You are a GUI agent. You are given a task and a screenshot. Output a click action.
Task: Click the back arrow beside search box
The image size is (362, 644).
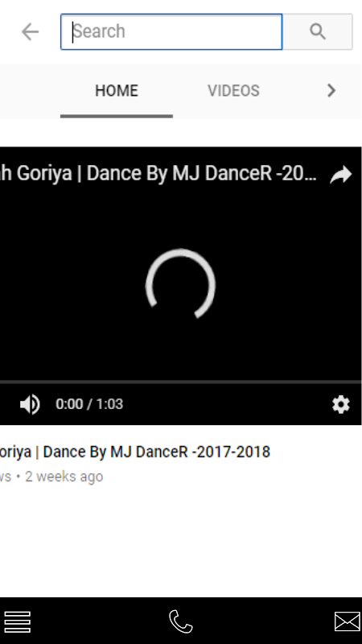click(30, 31)
